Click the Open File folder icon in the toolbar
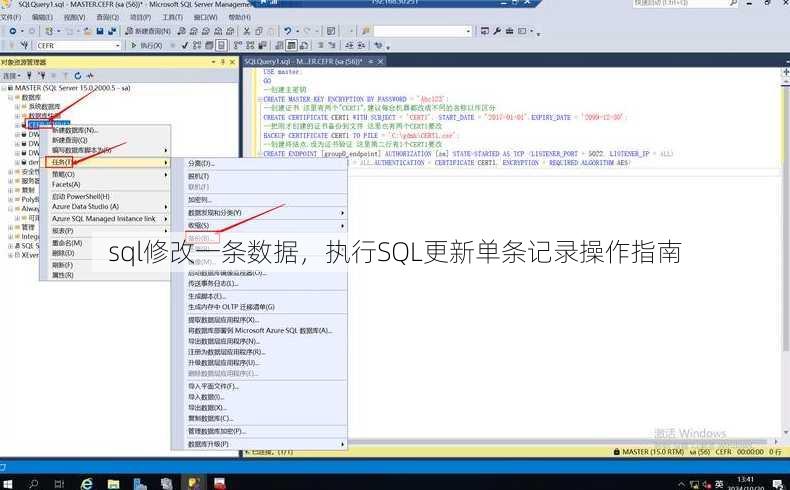This screenshot has height=490, width=790. coord(88,31)
